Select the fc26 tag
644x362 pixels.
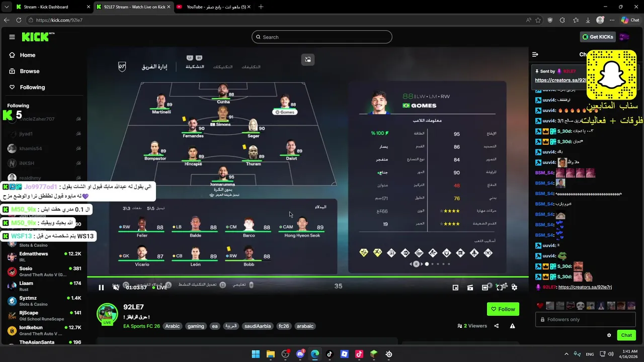click(284, 326)
